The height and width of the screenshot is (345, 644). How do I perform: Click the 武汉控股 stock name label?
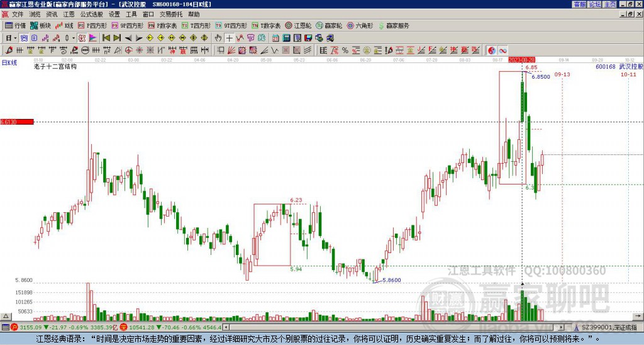(631, 66)
